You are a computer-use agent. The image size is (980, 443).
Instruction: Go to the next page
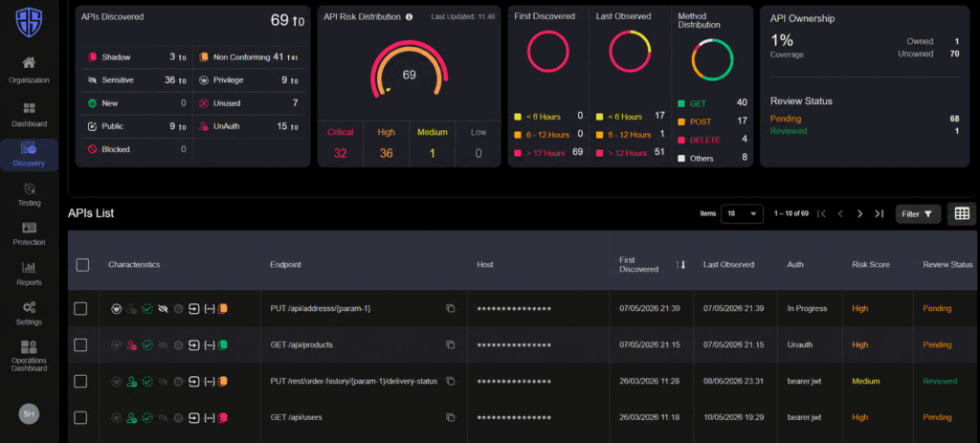click(x=860, y=213)
